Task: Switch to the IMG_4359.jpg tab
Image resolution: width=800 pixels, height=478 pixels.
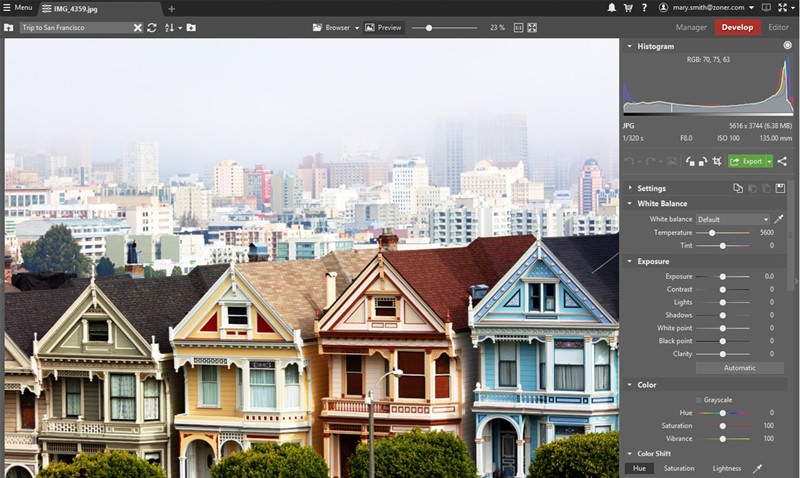Action: coord(70,9)
